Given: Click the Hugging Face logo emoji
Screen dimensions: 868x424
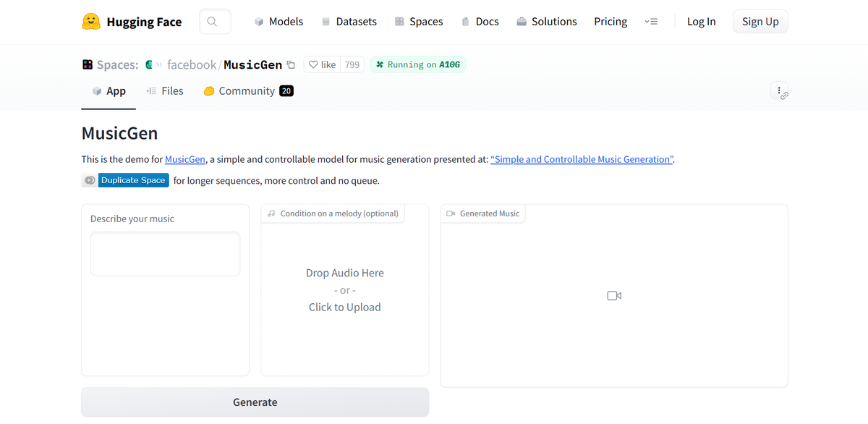Looking at the screenshot, I should (91, 22).
